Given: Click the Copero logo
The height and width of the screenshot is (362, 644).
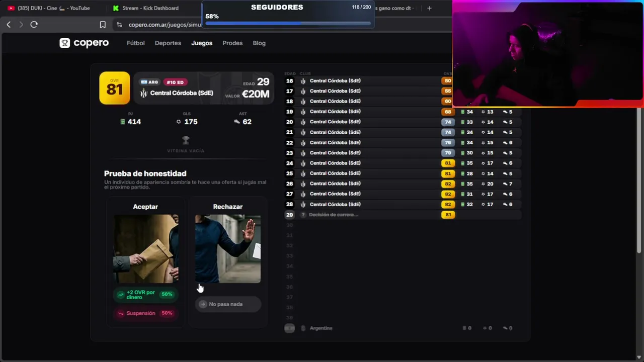Looking at the screenshot, I should point(84,43).
